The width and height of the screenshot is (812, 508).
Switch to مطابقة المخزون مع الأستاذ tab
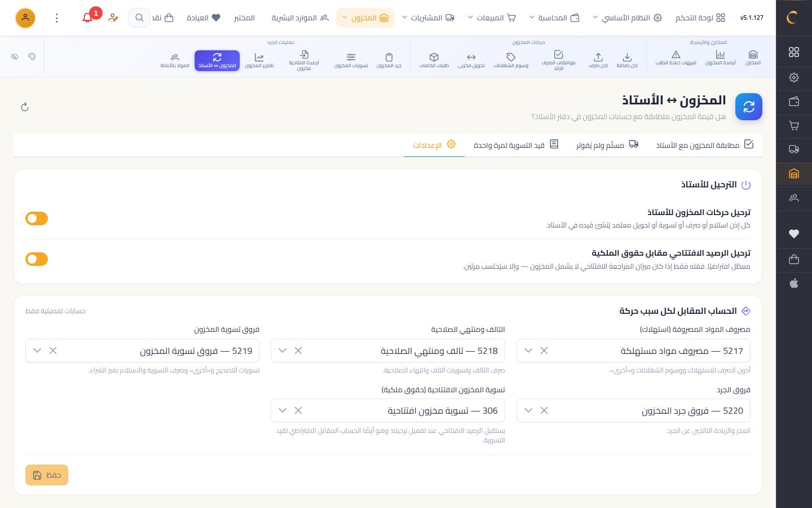point(705,145)
